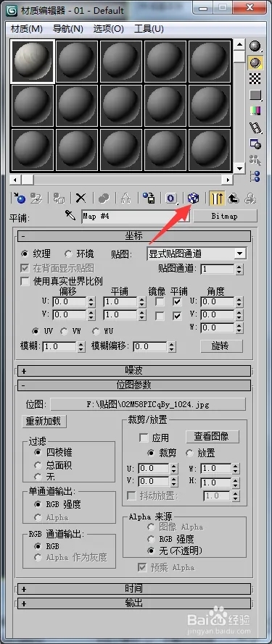The width and height of the screenshot is (272, 644).
Task: Toggle the Show End Result icon
Action: (216, 198)
